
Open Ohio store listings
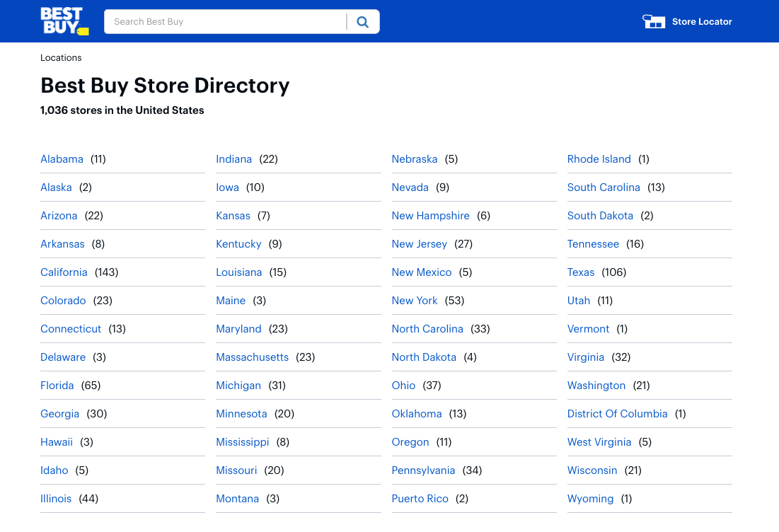click(403, 385)
